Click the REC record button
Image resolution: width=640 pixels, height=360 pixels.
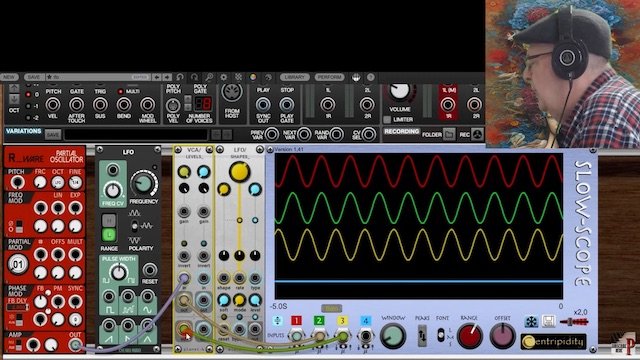click(478, 134)
